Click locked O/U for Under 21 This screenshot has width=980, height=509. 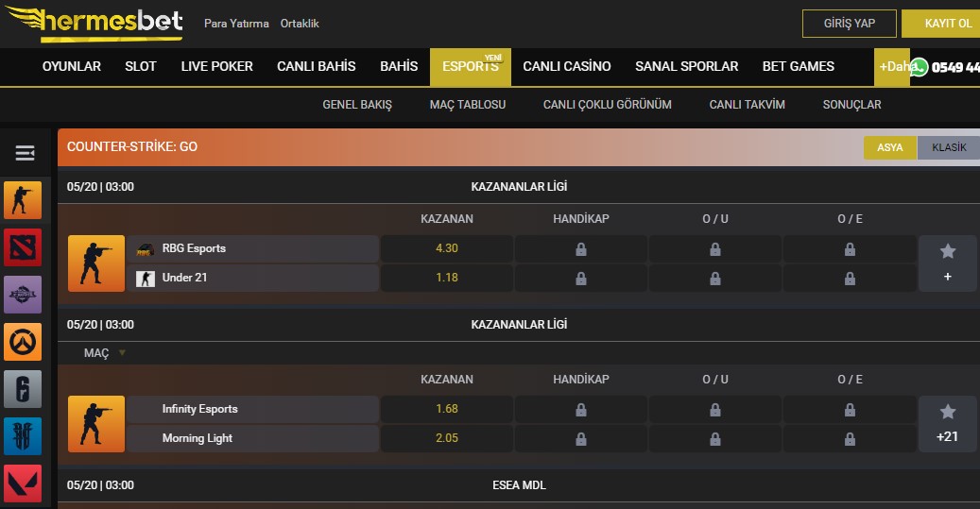tap(715, 278)
